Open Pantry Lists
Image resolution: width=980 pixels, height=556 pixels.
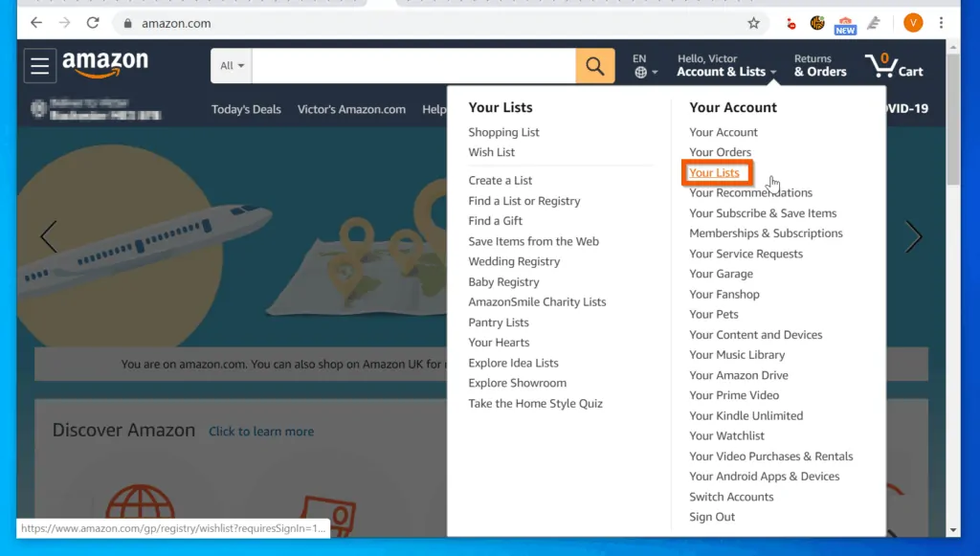pos(498,323)
